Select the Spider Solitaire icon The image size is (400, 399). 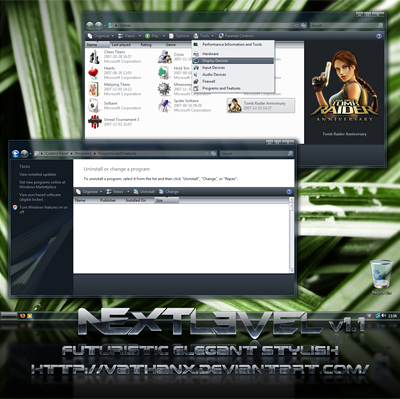(x=165, y=105)
